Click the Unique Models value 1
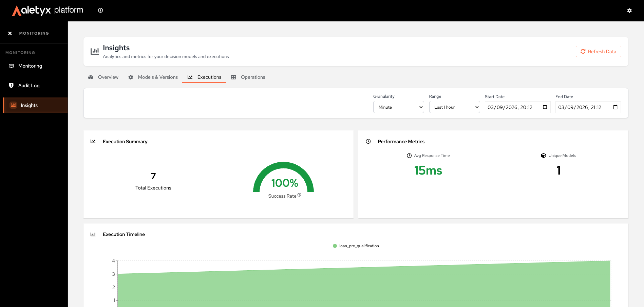 click(558, 170)
